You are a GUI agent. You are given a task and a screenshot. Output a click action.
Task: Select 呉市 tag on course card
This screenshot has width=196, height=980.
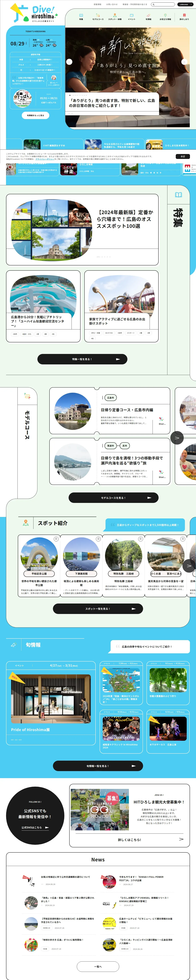pos(125,445)
